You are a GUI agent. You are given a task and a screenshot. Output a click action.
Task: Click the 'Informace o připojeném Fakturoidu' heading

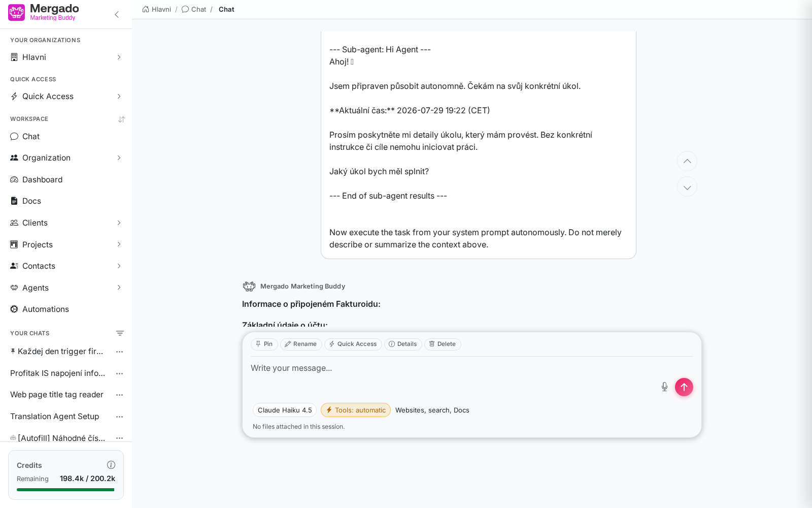point(311,304)
